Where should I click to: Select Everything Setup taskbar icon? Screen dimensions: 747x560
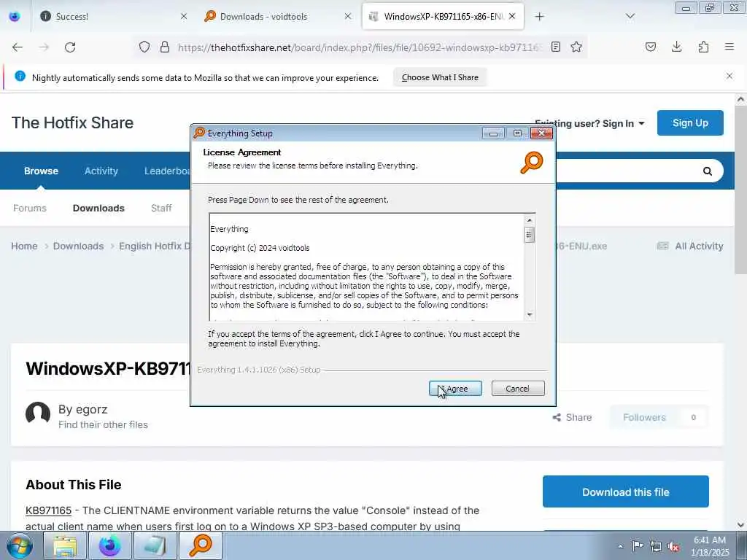[x=200, y=546]
